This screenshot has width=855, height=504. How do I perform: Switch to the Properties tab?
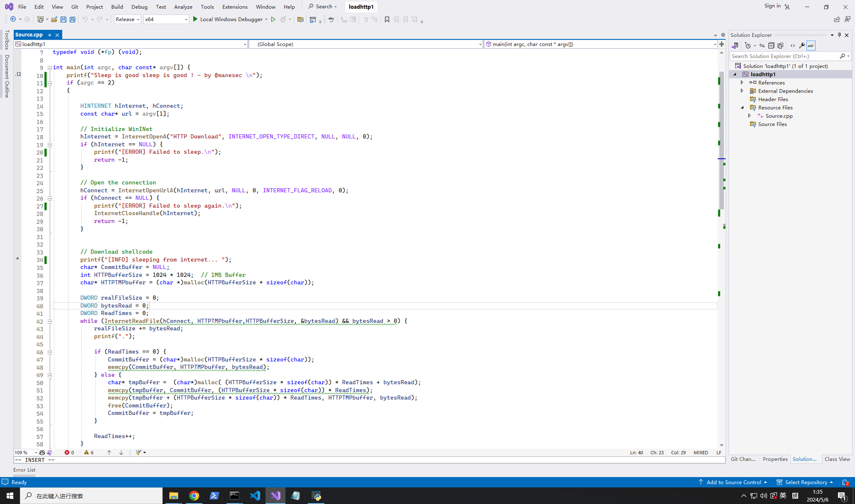[x=775, y=459]
